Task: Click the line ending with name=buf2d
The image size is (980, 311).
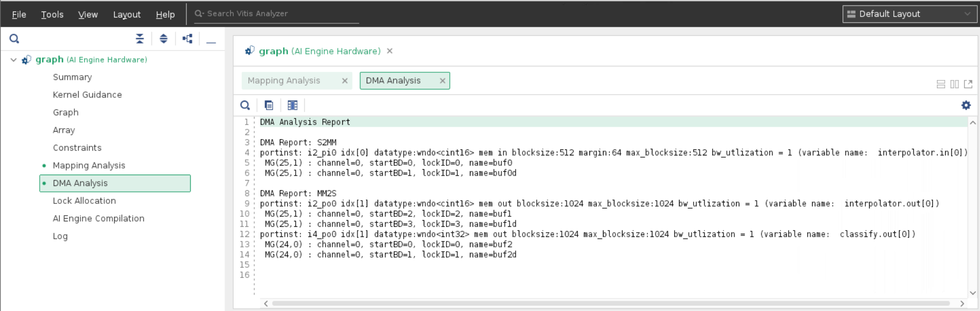Action: click(391, 254)
